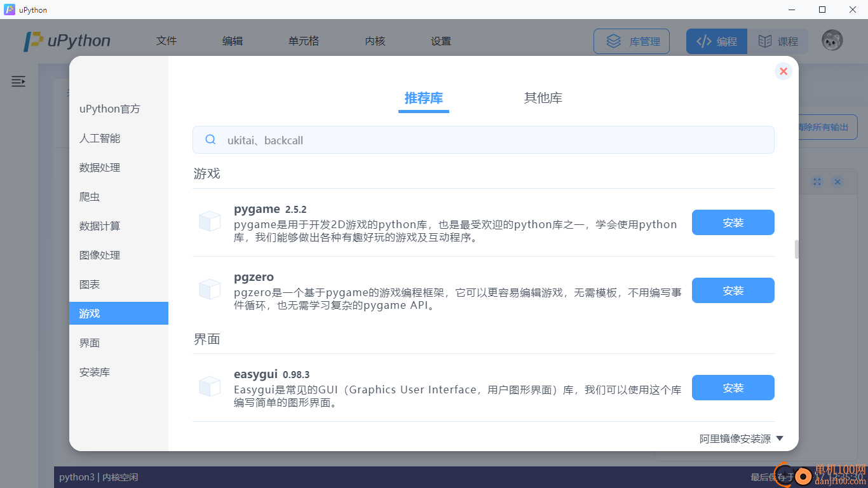Image resolution: width=868 pixels, height=488 pixels.
Task: Click the dialog vertical scrollbar thumb
Action: click(x=796, y=250)
